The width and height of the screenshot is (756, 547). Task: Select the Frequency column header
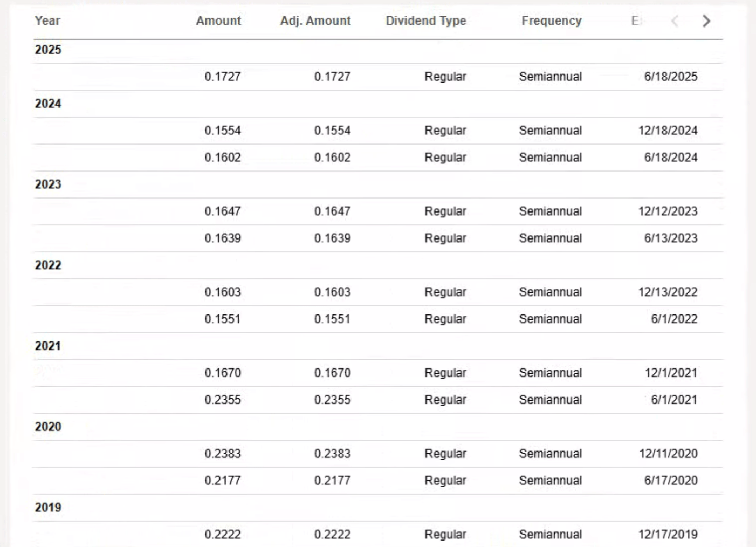[x=551, y=21]
